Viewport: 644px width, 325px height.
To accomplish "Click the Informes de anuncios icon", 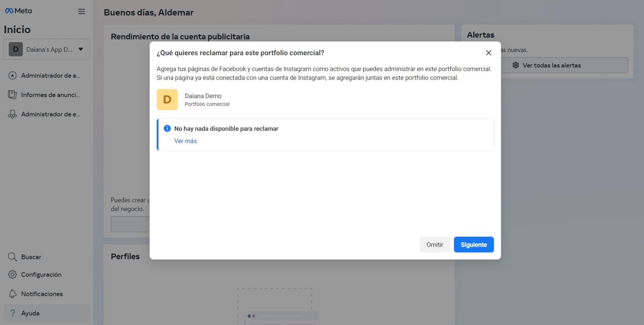I will point(13,95).
